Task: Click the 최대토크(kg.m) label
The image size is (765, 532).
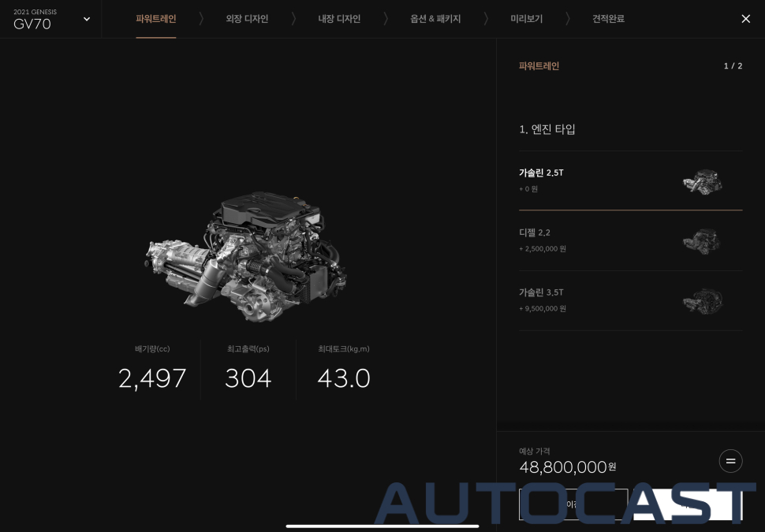Action: (344, 348)
